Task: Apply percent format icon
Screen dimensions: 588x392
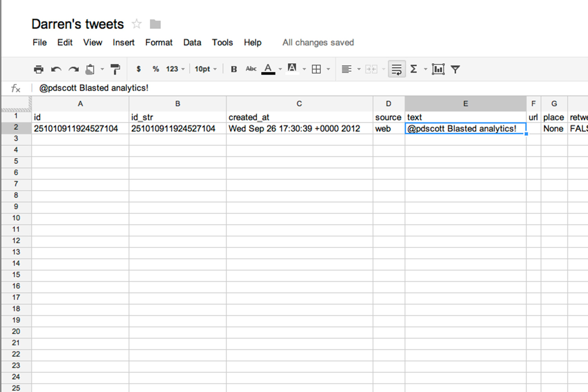Action: [156, 69]
